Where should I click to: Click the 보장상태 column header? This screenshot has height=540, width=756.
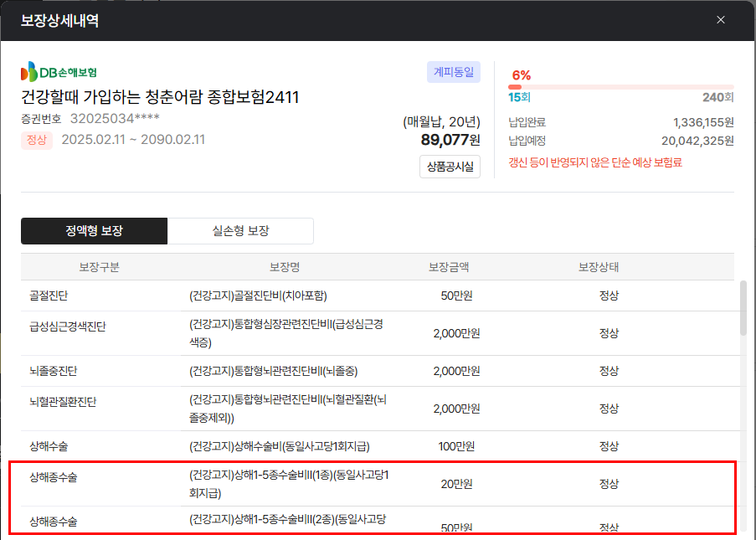coord(599,267)
